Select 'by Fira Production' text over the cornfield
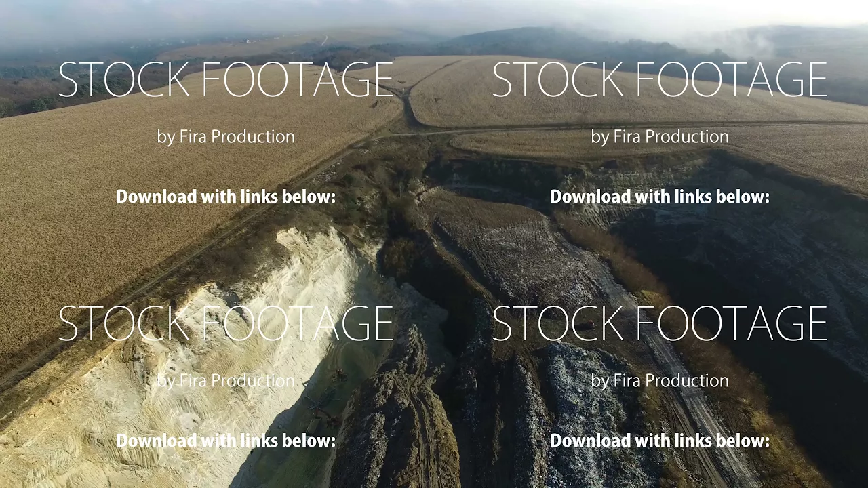The height and width of the screenshot is (488, 868). click(226, 137)
